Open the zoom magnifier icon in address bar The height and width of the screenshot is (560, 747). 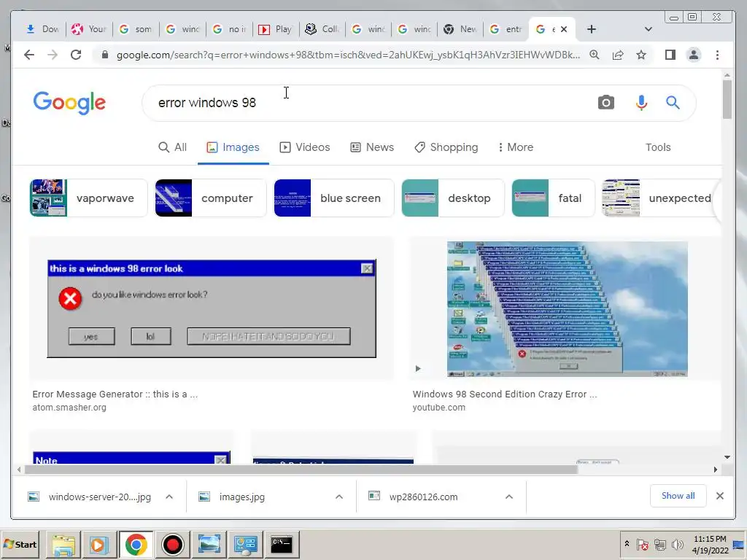(x=594, y=55)
